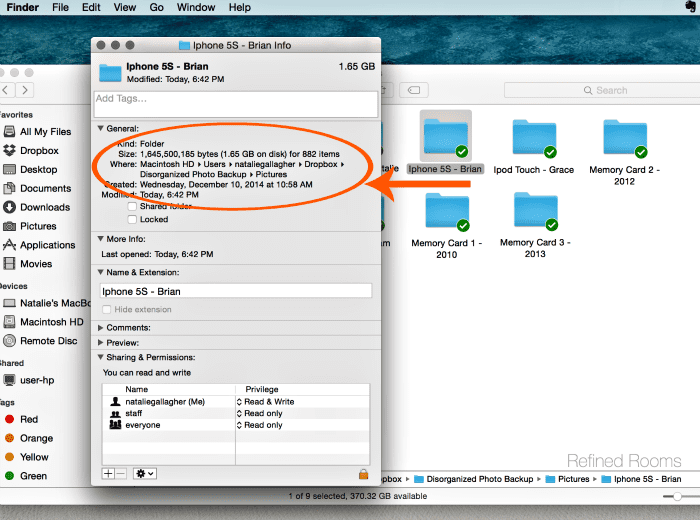This screenshot has width=700, height=520.
Task: Select Remote Disc in sidebar
Action: 40,341
